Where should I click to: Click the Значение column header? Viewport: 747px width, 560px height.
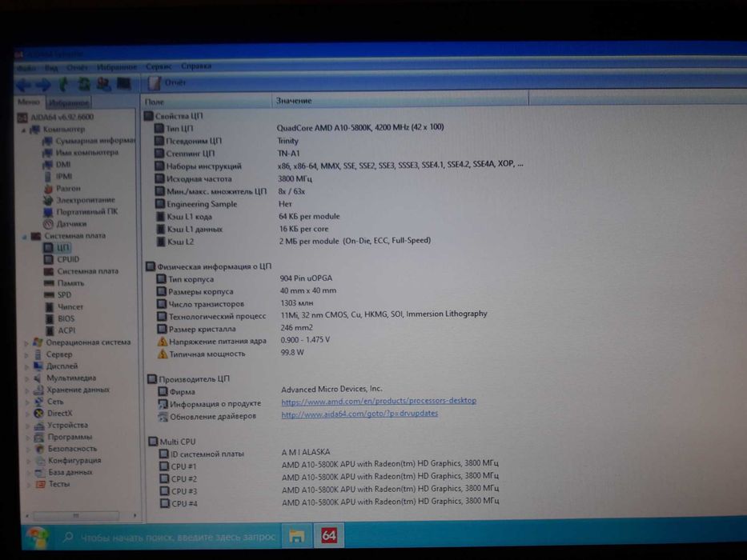point(400,101)
